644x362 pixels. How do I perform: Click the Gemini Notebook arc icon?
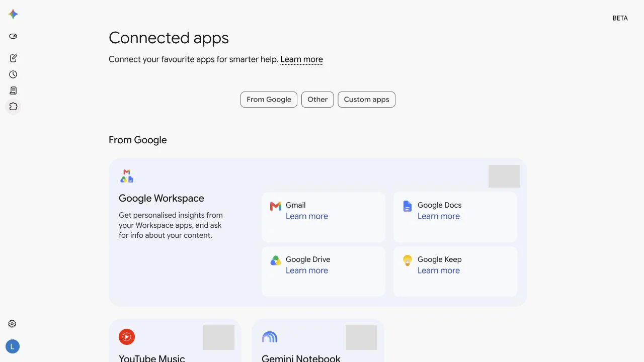coord(270,337)
